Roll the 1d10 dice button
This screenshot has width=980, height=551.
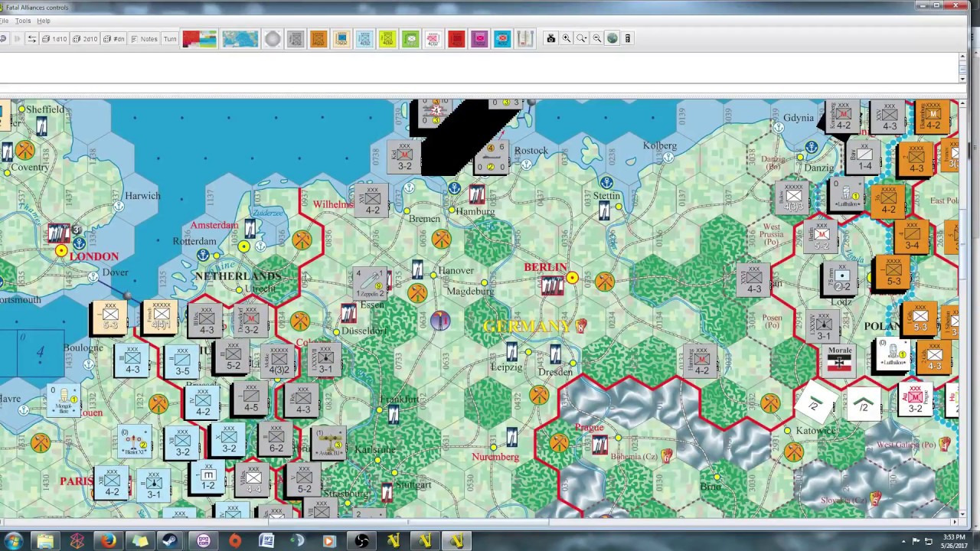(x=55, y=38)
